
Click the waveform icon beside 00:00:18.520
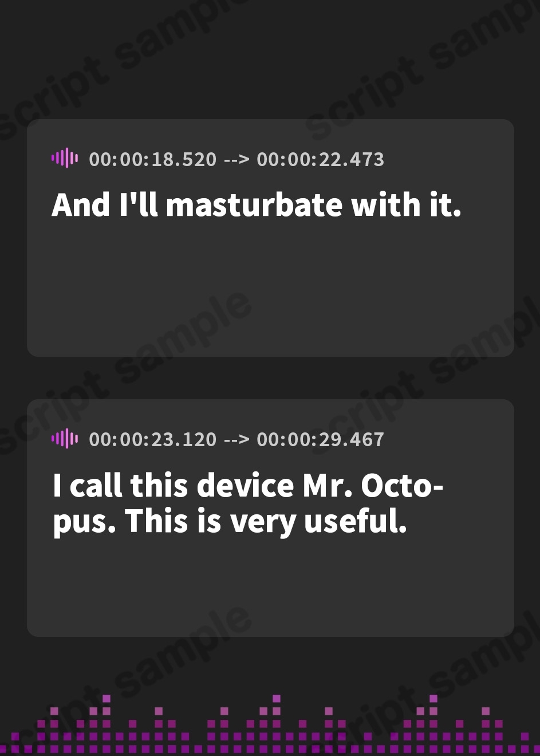65,158
